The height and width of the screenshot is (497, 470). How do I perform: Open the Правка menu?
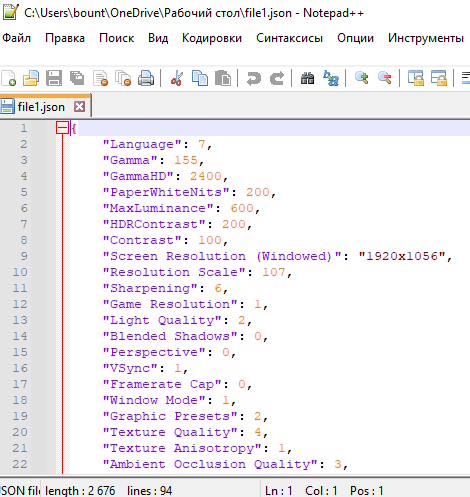(65, 38)
